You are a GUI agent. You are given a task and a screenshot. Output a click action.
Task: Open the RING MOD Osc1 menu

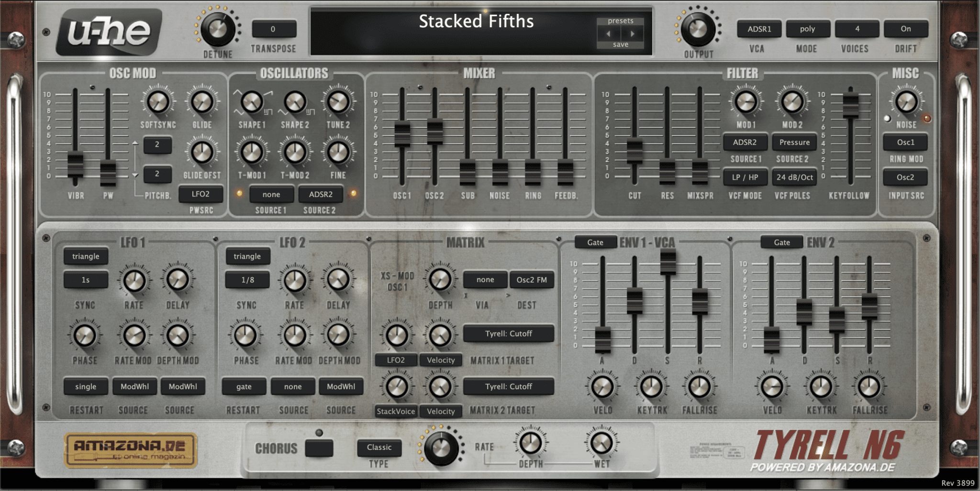905,142
